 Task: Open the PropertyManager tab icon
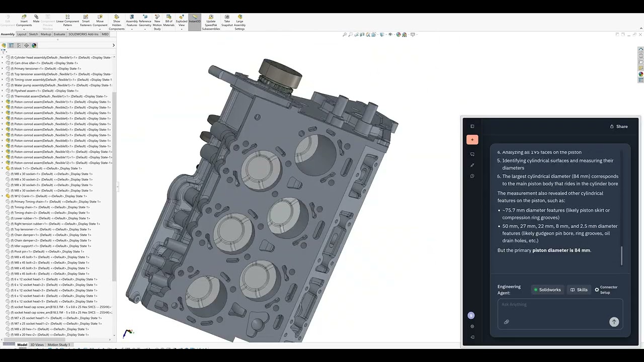pos(11,45)
